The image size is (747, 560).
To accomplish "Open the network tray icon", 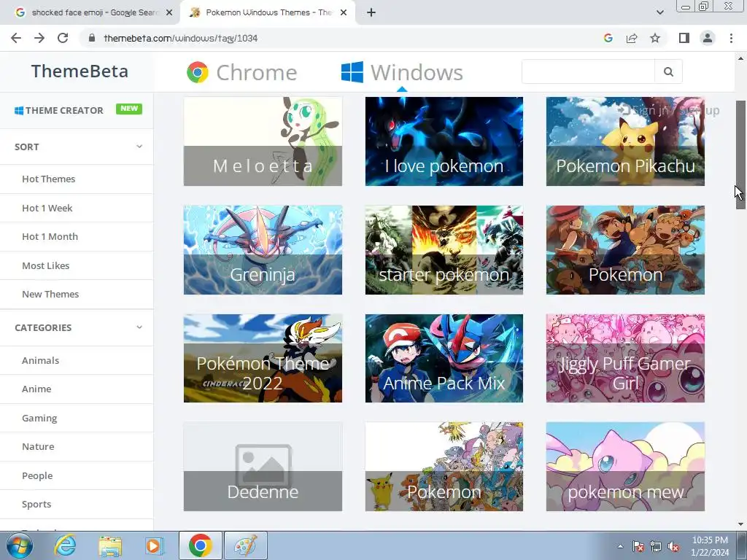I will [656, 546].
